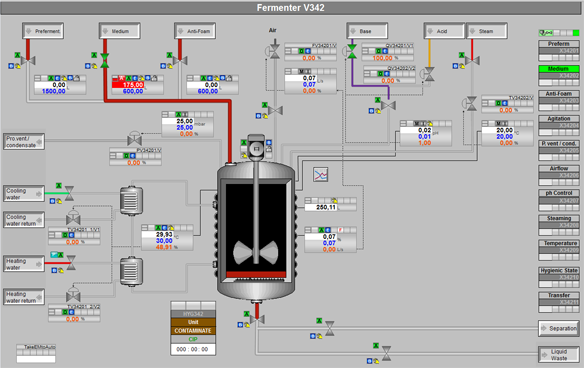
Task: Go to the Separation unit
Action: [x=559, y=328]
